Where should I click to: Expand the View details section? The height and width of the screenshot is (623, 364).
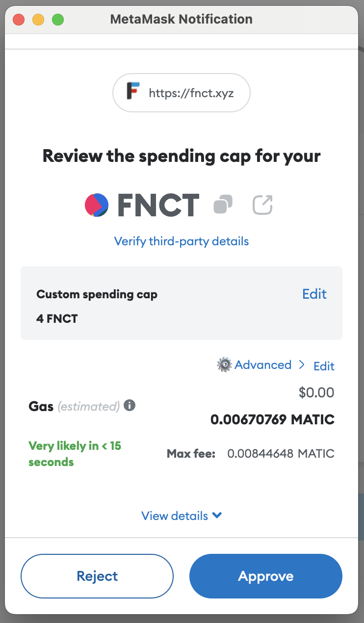(x=182, y=516)
